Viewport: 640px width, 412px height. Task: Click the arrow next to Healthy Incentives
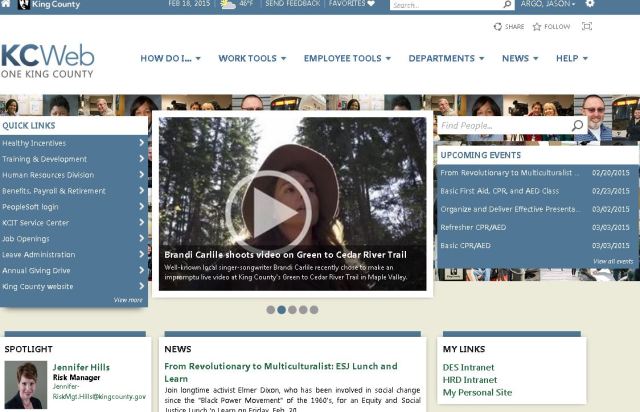coord(142,143)
